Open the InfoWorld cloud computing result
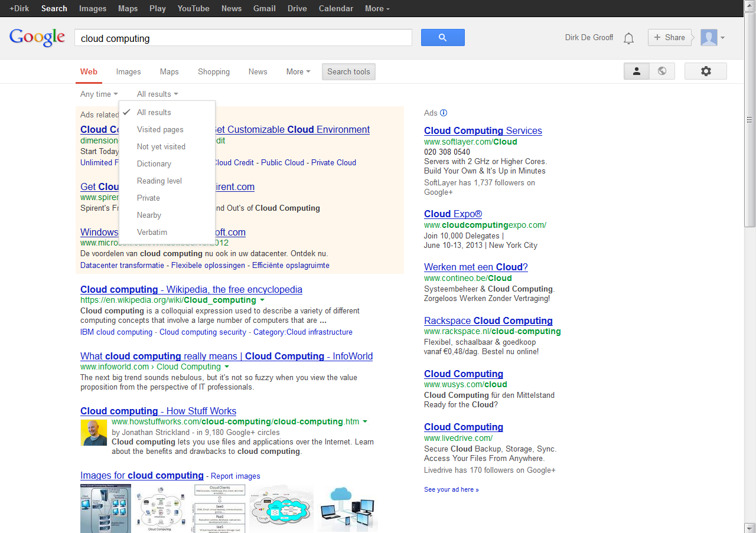The height and width of the screenshot is (533, 756). click(x=227, y=356)
